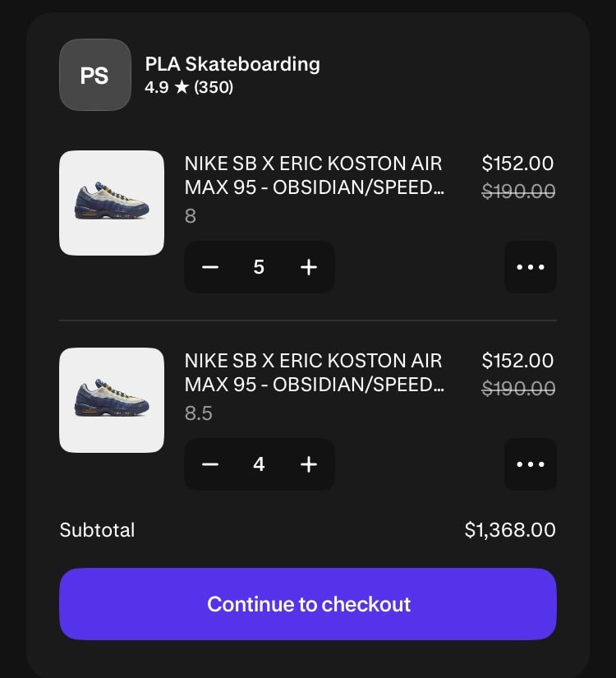Click the $152.00 price of size 8.5 item
This screenshot has height=678, width=616.
point(517,361)
